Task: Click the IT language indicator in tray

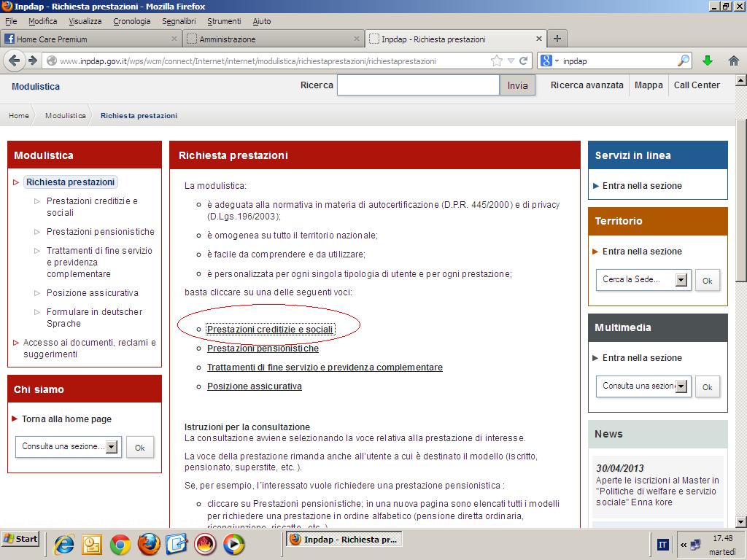Action: (x=662, y=544)
